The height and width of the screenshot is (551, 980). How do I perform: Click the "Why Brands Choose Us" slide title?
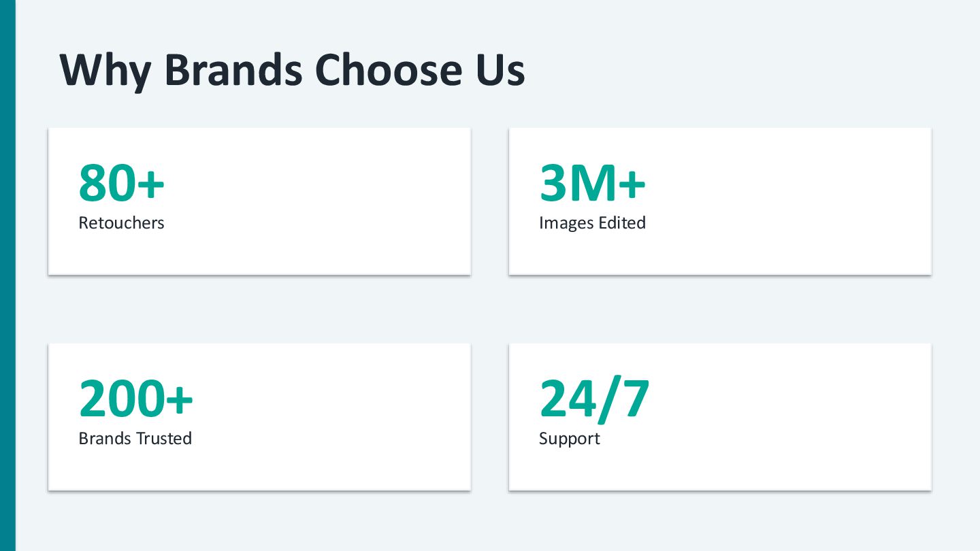292,69
